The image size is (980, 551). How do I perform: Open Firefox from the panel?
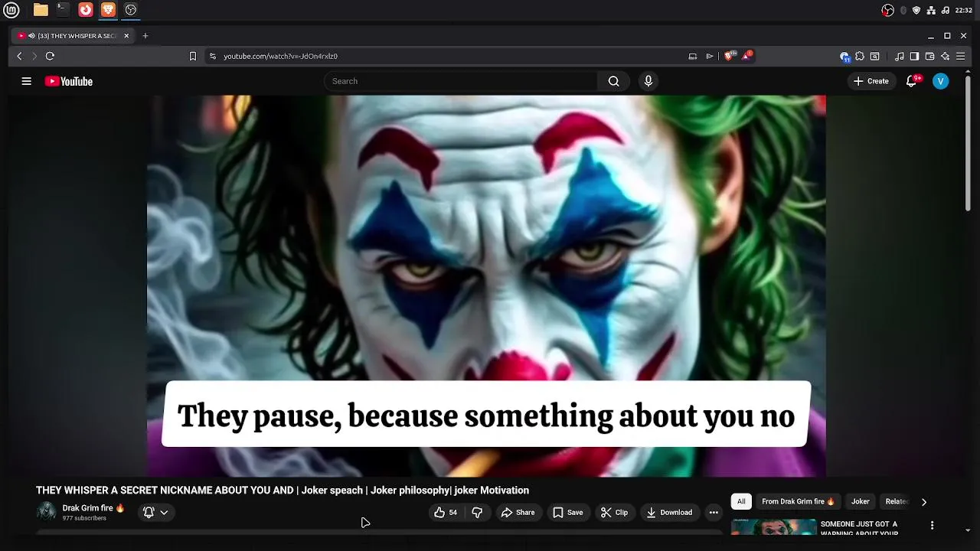point(86,10)
